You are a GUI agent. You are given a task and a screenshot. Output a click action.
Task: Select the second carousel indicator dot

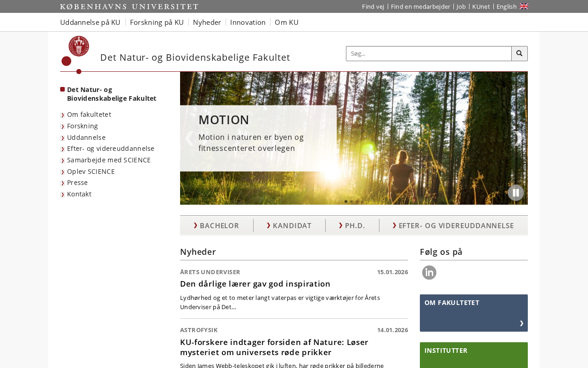point(351,201)
